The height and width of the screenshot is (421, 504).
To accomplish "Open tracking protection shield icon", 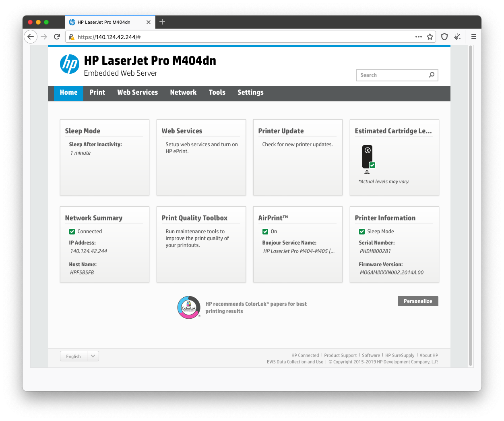I will 444,37.
